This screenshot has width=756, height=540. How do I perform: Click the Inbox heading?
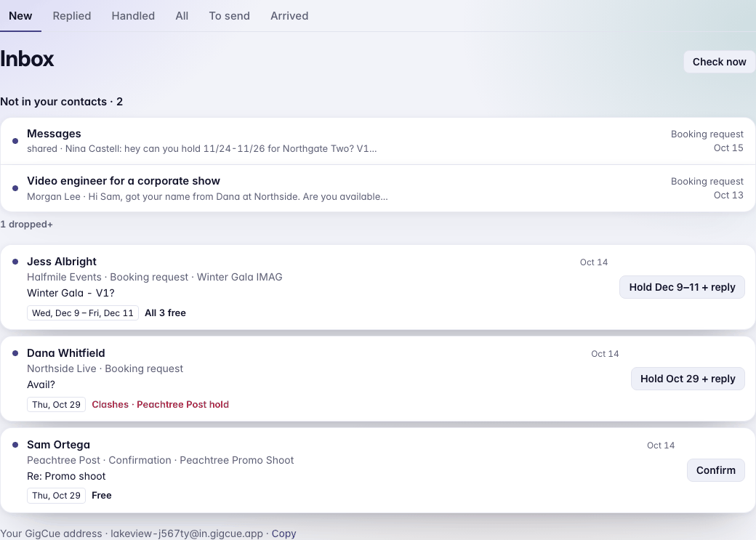(x=27, y=59)
